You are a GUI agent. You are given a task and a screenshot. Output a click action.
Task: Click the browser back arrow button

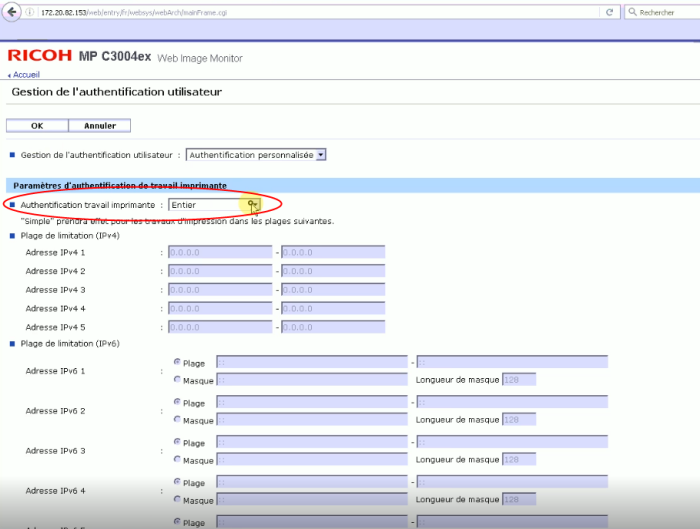pyautogui.click(x=13, y=12)
